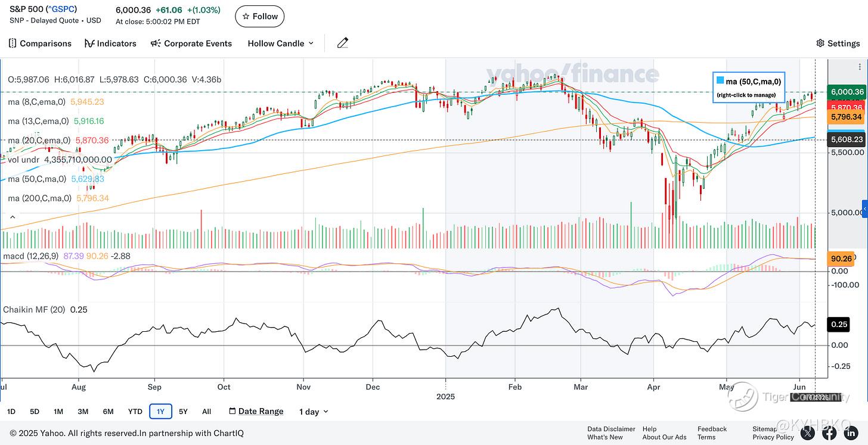
Task: Expand the 1 day interval dropdown
Action: [314, 412]
